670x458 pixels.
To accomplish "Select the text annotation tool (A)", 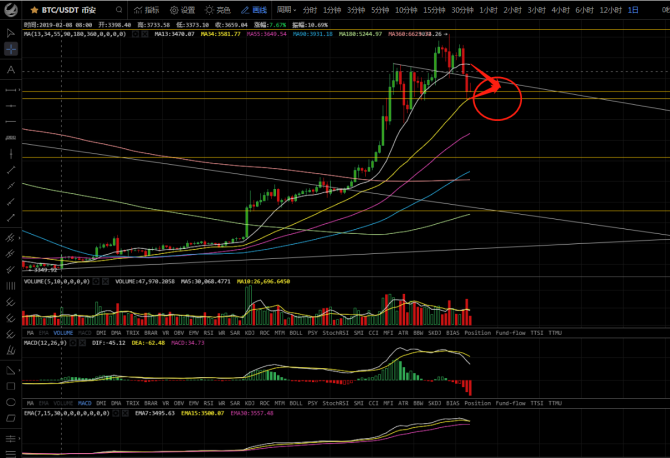I will (x=11, y=70).
